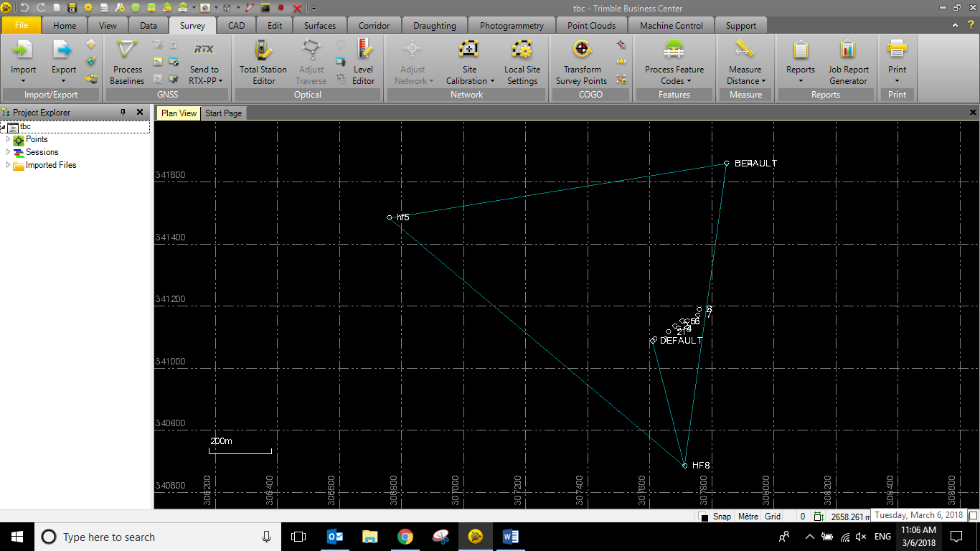The height and width of the screenshot is (551, 980).
Task: Expand the Points tree node
Action: [x=9, y=139]
